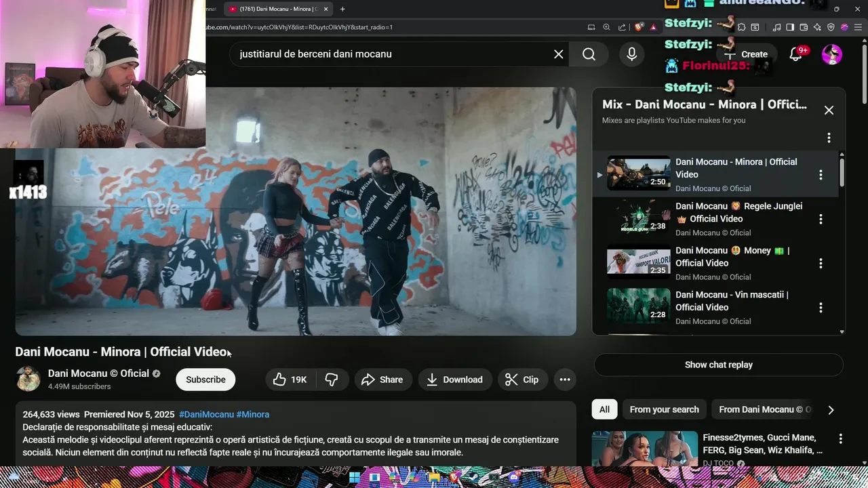Viewport: 868px width, 488px height.
Task: Click the video player to pause
Action: (296, 211)
